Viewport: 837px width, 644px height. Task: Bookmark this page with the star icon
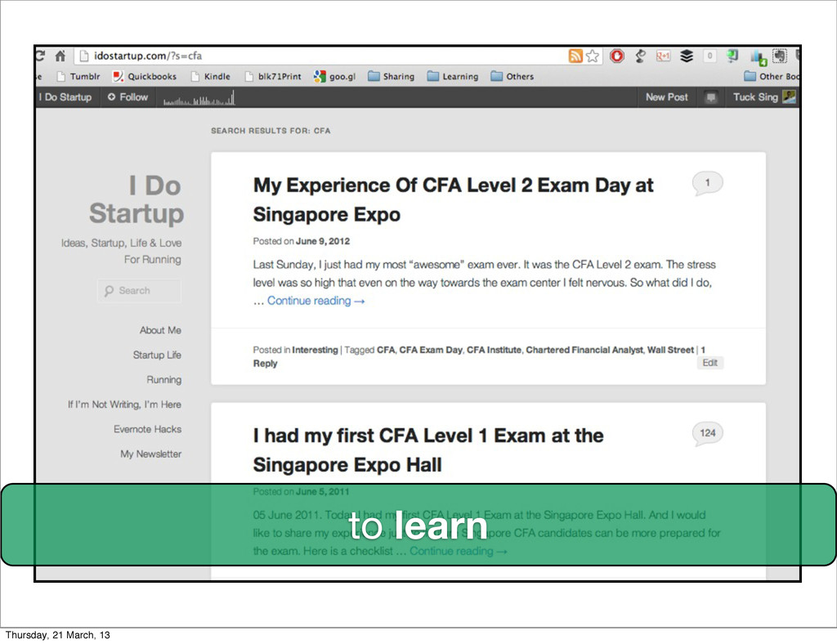(592, 56)
